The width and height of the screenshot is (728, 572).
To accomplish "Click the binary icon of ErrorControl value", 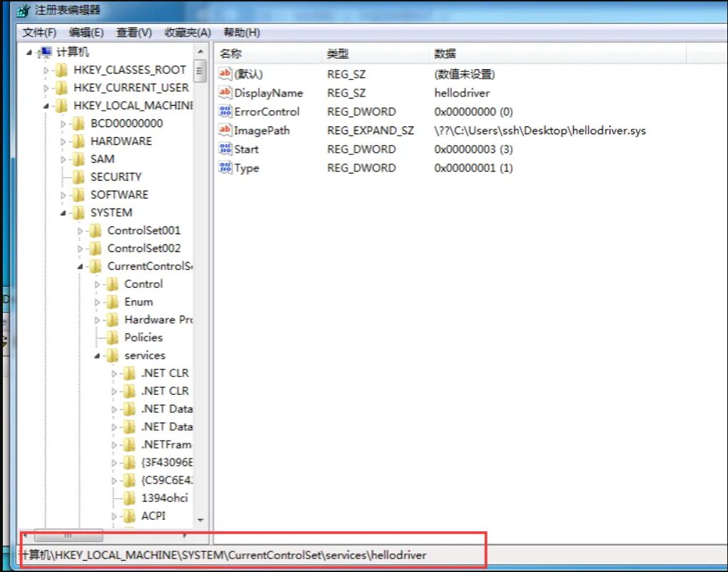I will [225, 111].
